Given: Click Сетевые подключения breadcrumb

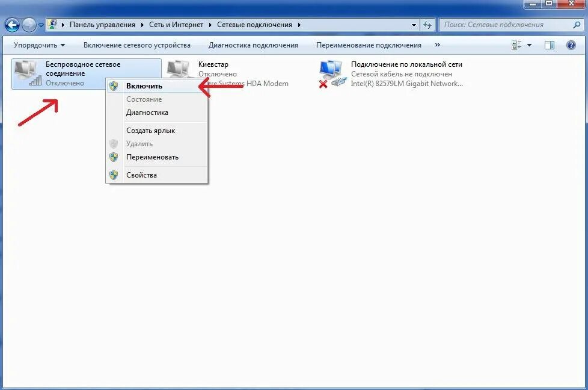Looking at the screenshot, I should tap(254, 25).
